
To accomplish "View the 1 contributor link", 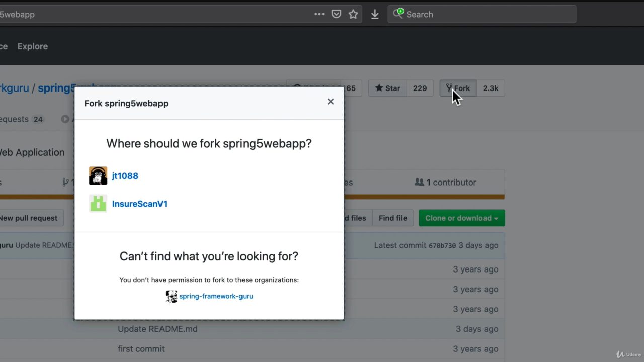I will pos(445,183).
